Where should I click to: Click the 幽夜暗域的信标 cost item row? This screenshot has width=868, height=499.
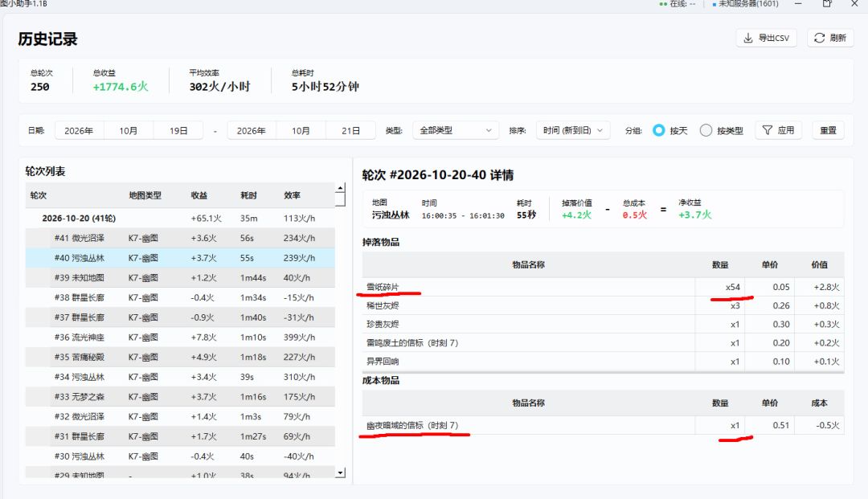[x=603, y=425]
